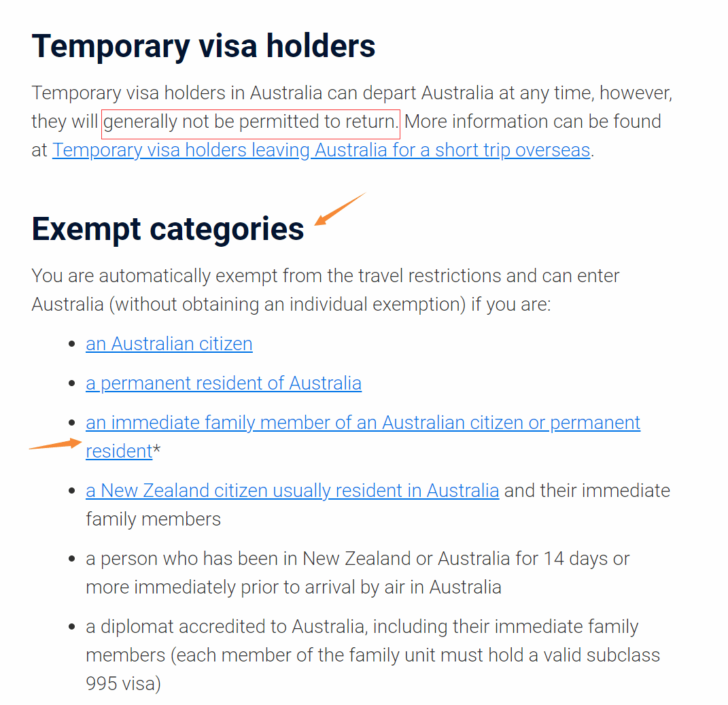Click 'and their immediate family' text after link
Screen dimensions: 728x705
coord(378,505)
